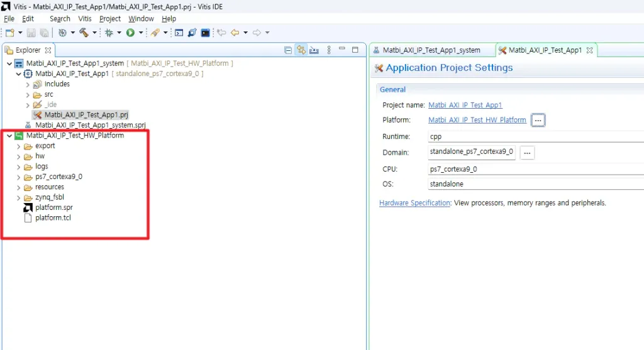
Task: Expand the ps7_cortexa9_0 folder
Action: click(18, 177)
